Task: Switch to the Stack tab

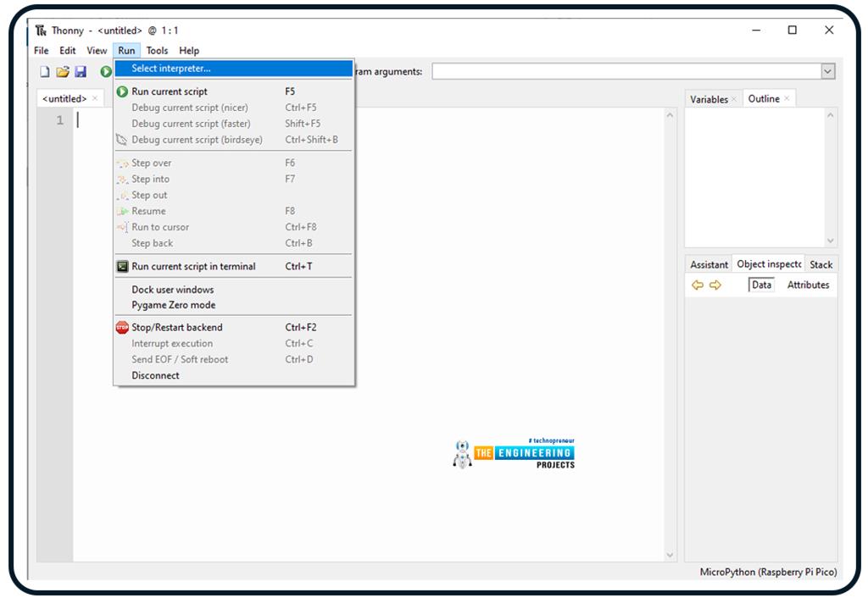Action: (x=821, y=264)
